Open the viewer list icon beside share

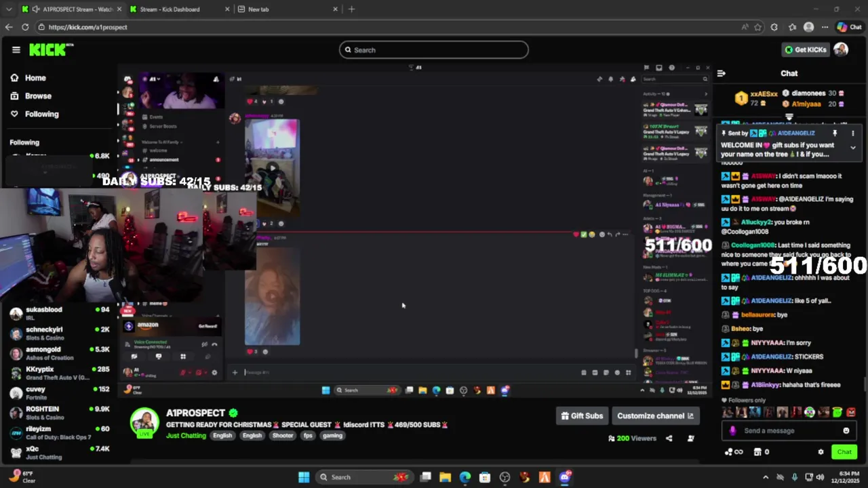[x=690, y=439]
